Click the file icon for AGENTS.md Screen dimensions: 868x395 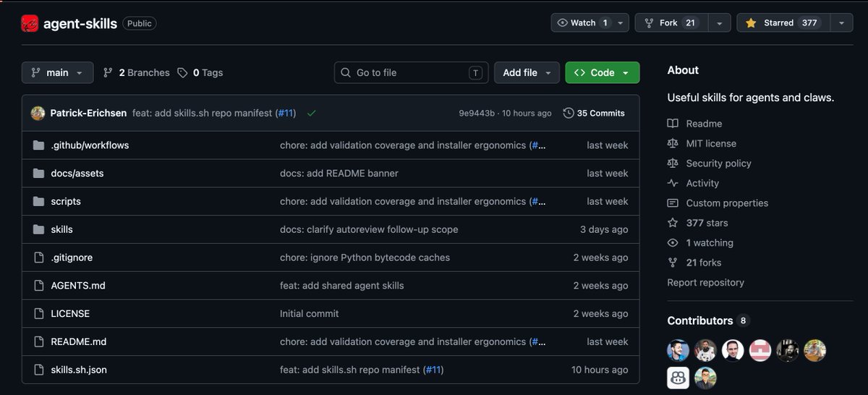click(38, 286)
